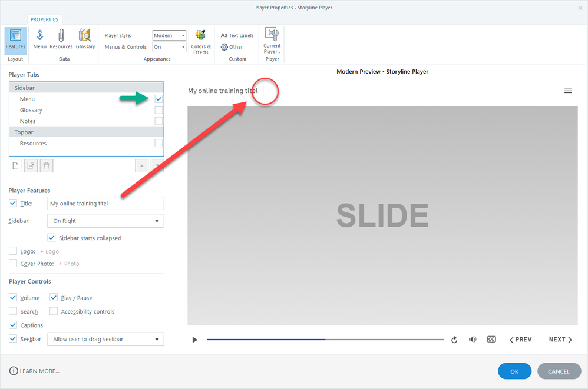
Task: Open the Player Style dropdown
Action: [x=169, y=35]
